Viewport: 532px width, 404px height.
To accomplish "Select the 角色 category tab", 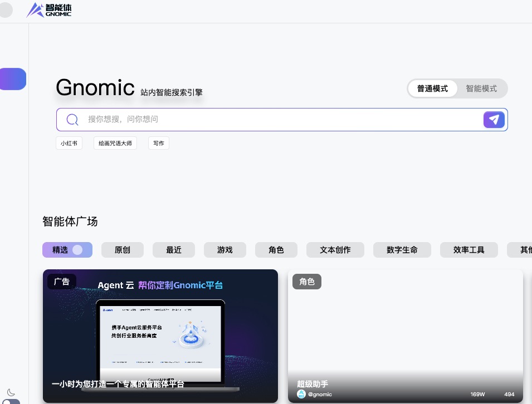I will point(276,250).
